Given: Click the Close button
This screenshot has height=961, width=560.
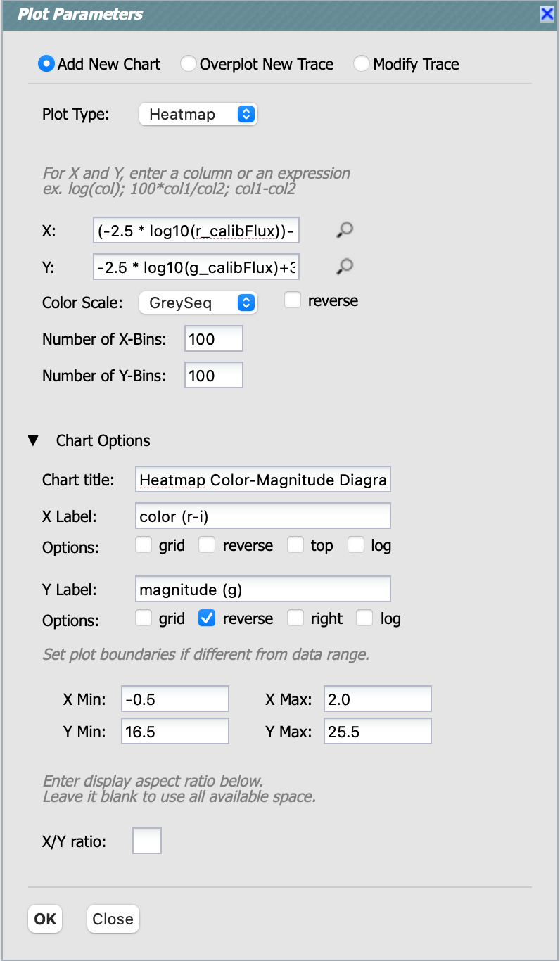Looking at the screenshot, I should tap(113, 919).
